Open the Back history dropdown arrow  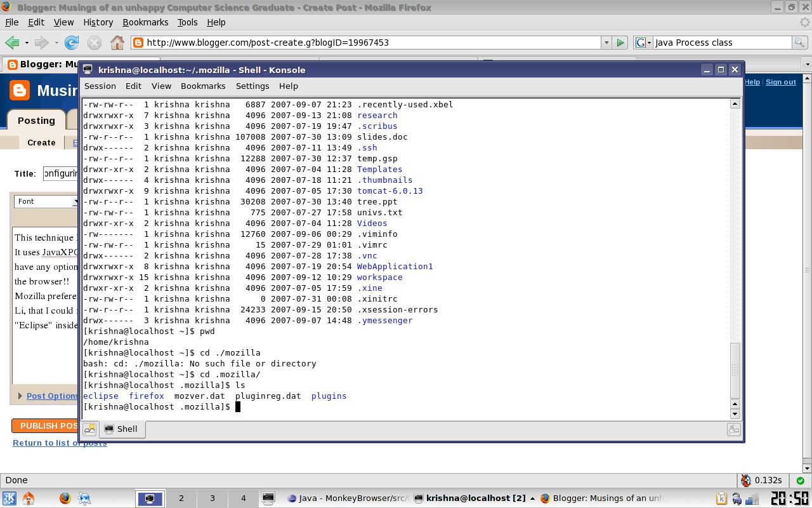point(27,43)
